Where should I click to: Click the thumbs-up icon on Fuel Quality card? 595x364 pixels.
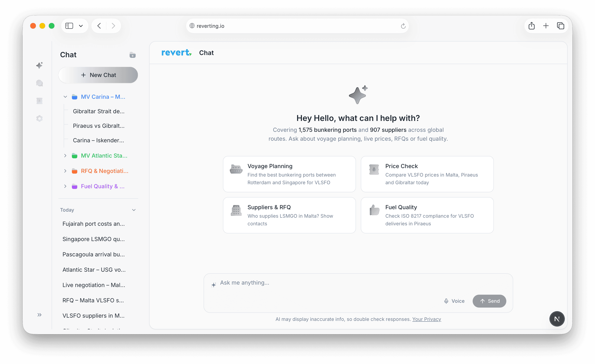(x=374, y=210)
